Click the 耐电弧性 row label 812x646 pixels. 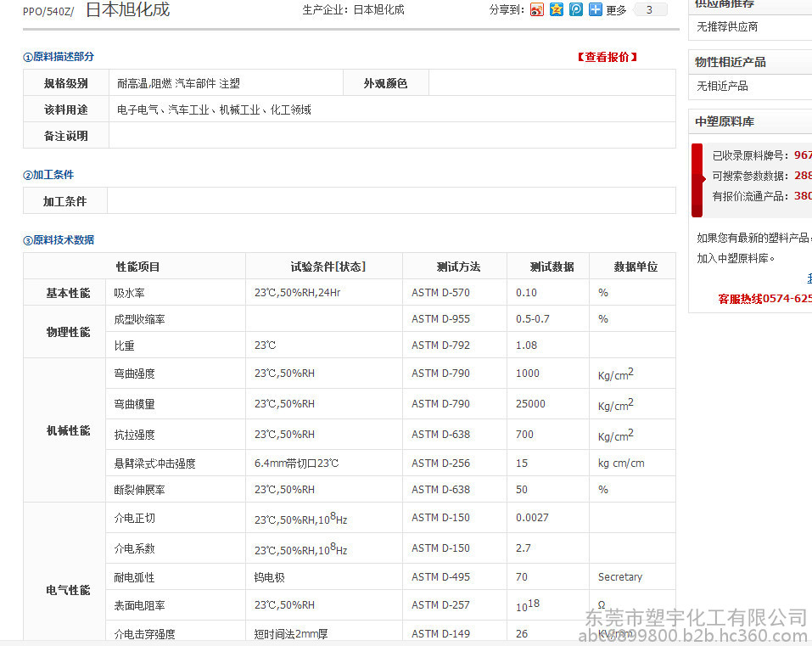point(135,577)
